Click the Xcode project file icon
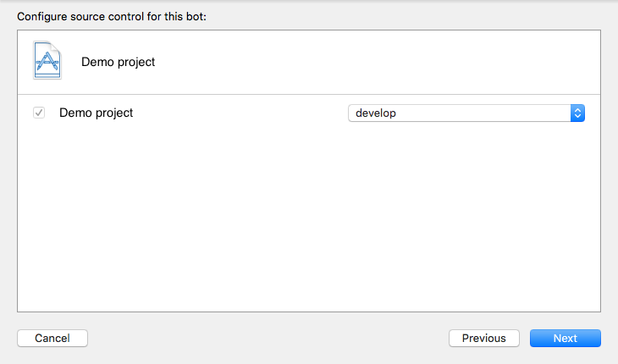Screen dimensions: 618x364 (x=47, y=60)
